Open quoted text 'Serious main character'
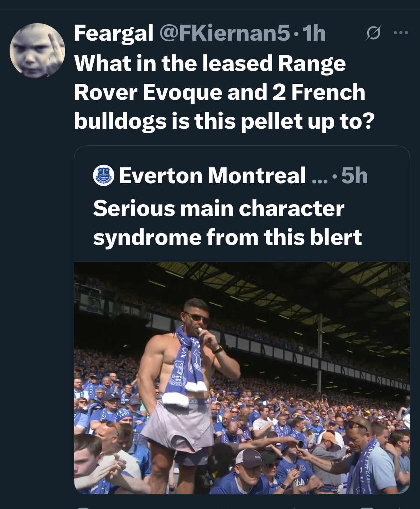Screen dimensions: 420x509 pos(218,208)
